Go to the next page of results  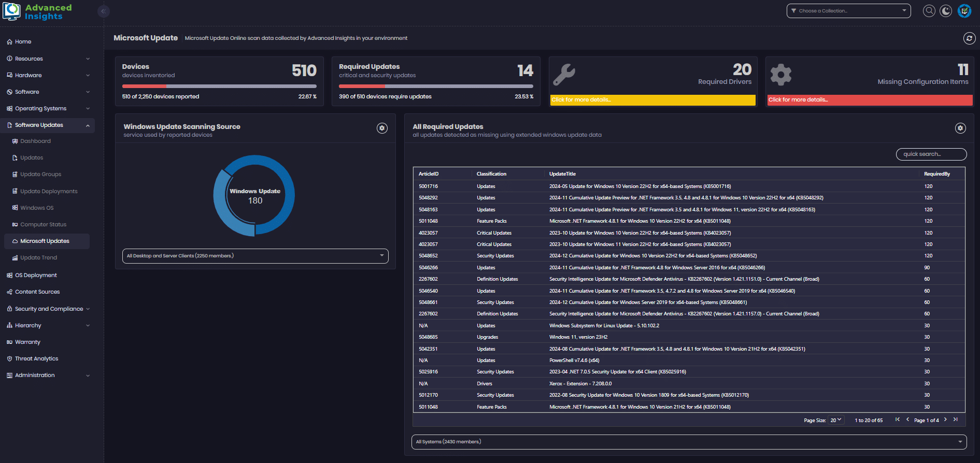[x=945, y=419]
